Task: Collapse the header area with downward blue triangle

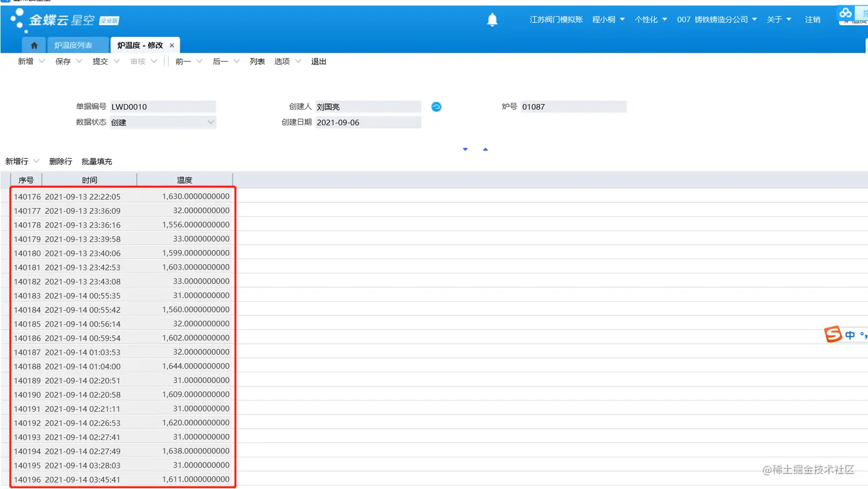Action: [x=465, y=148]
